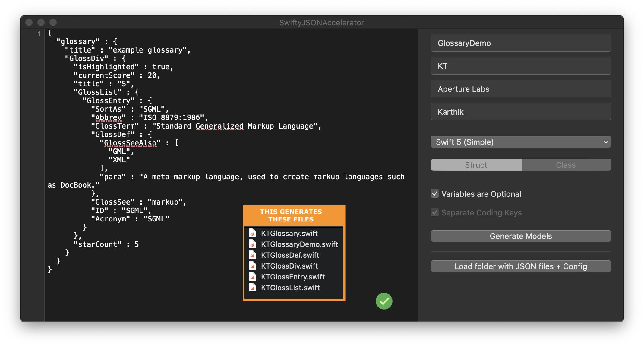This screenshot has width=644, height=347.
Task: Click the chevron arrow of language dropdown
Action: pyautogui.click(x=606, y=142)
